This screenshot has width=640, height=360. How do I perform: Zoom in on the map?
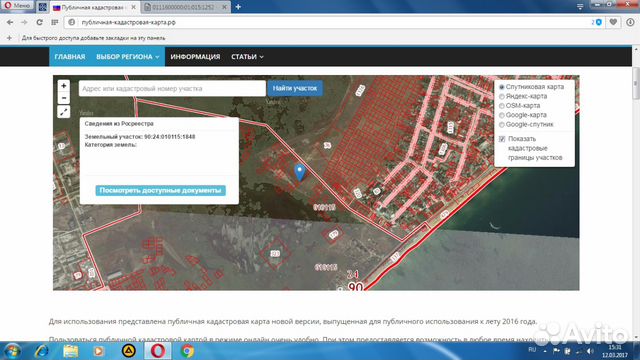pos(64,86)
